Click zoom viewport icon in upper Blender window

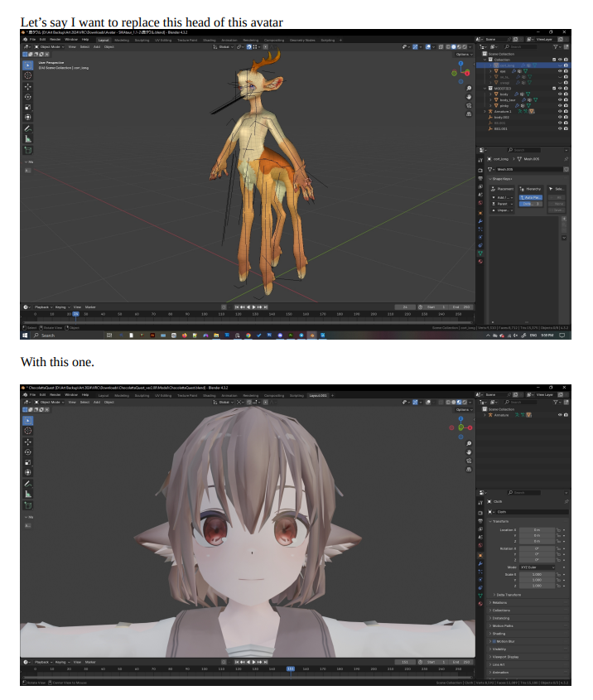(x=469, y=89)
